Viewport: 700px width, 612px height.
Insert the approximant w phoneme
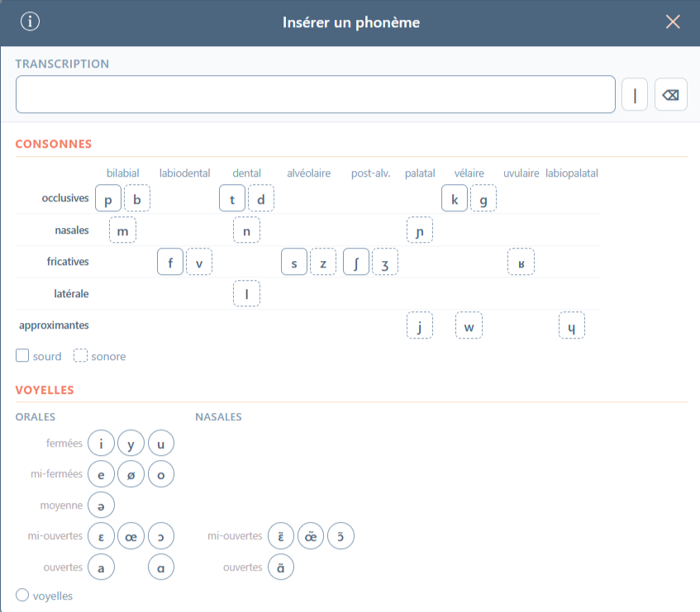469,325
